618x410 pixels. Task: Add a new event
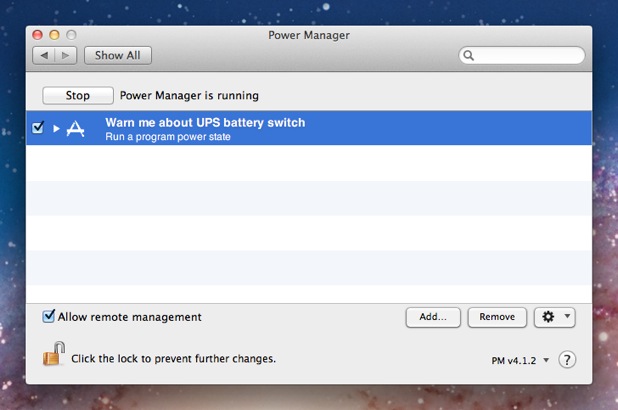433,317
